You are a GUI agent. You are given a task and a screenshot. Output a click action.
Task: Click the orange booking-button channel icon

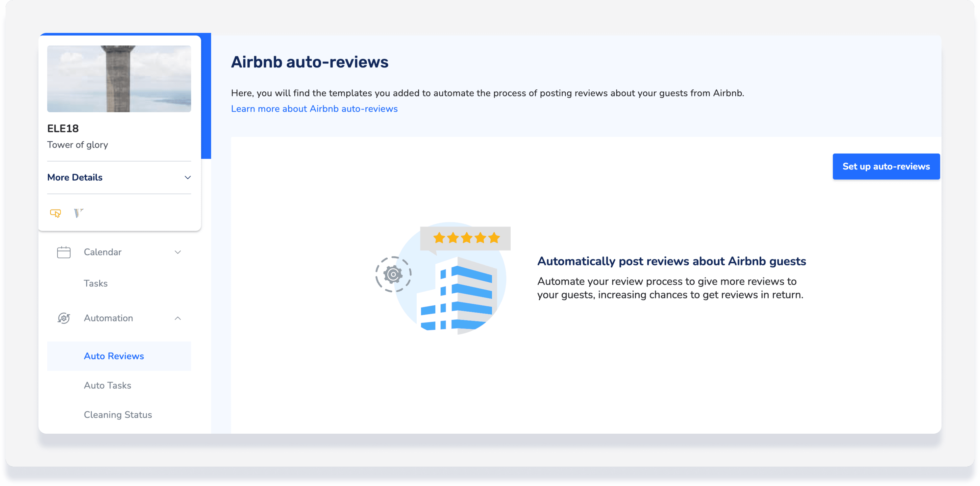[56, 213]
